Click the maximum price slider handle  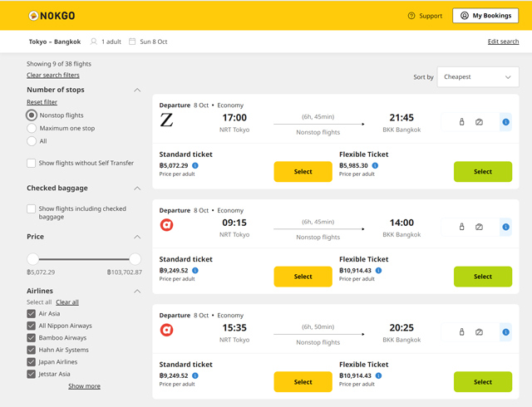point(135,259)
